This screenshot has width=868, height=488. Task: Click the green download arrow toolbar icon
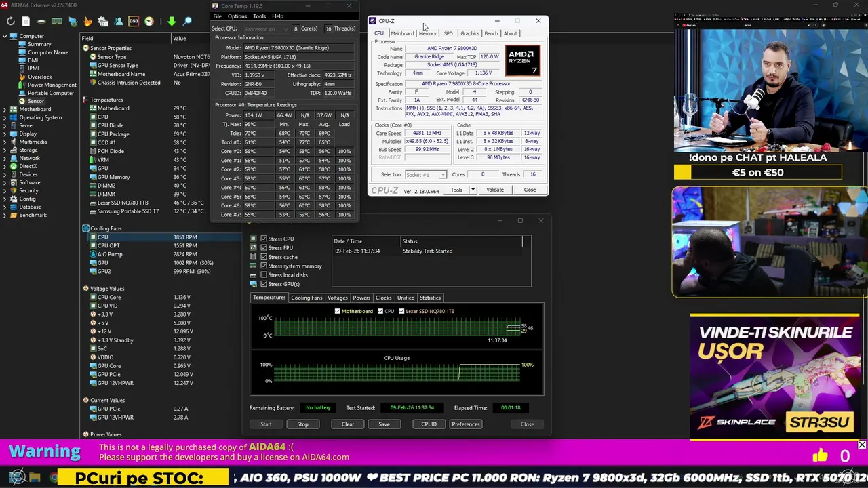(172, 21)
